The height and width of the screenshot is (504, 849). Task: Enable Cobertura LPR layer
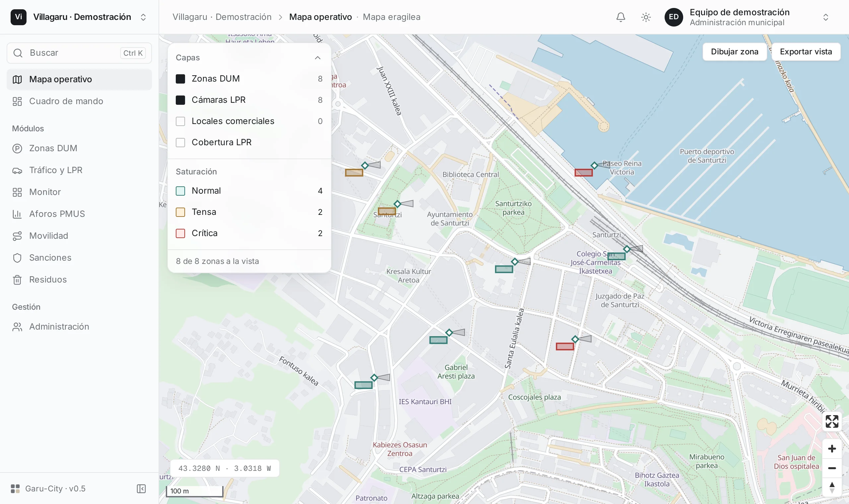pyautogui.click(x=180, y=142)
